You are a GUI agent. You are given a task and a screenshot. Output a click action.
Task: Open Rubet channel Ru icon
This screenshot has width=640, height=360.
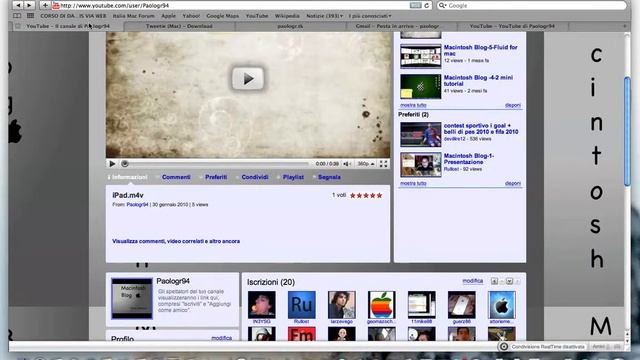click(302, 304)
